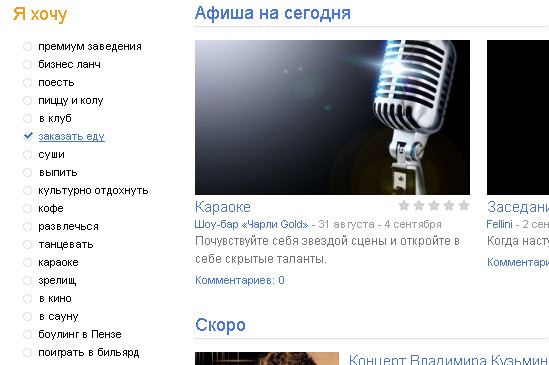The height and width of the screenshot is (365, 549).
Task: View Караоке comments link 'Комментариев: 0'
Action: [240, 280]
